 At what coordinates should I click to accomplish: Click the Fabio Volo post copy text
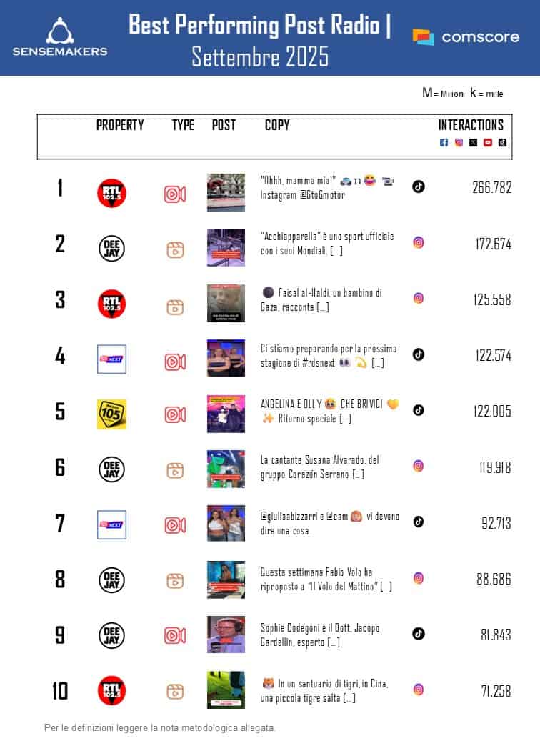point(326,580)
